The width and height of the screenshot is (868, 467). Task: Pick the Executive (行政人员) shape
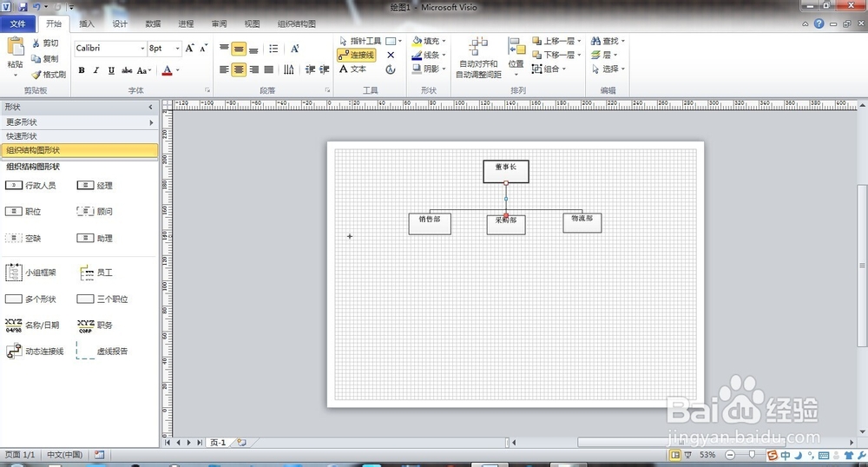click(x=30, y=186)
